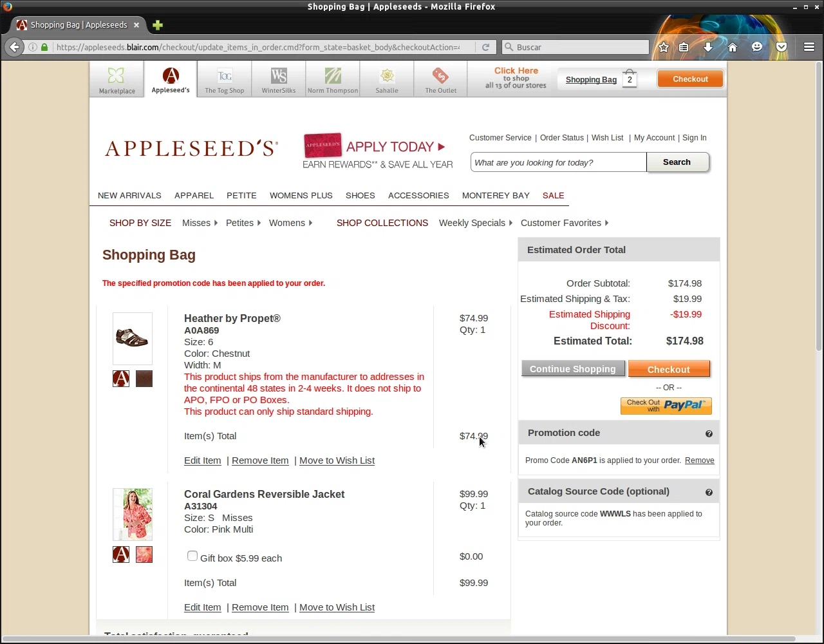Click the Catalog Source Code help icon
The image size is (824, 644).
(709, 492)
